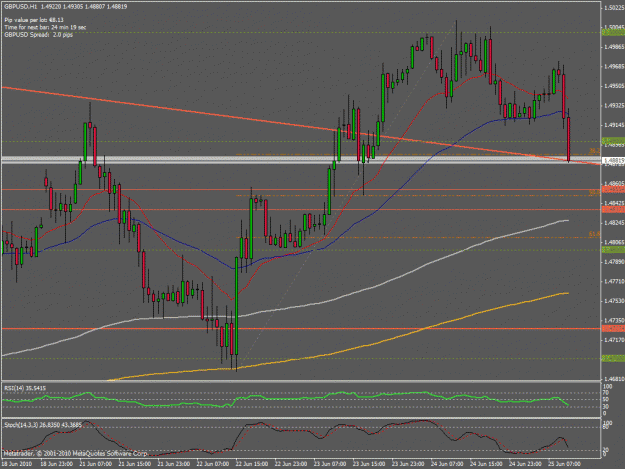Click the '22 Jun 23:00' time axis label
This screenshot has height=469, width=625.
(x=291, y=464)
